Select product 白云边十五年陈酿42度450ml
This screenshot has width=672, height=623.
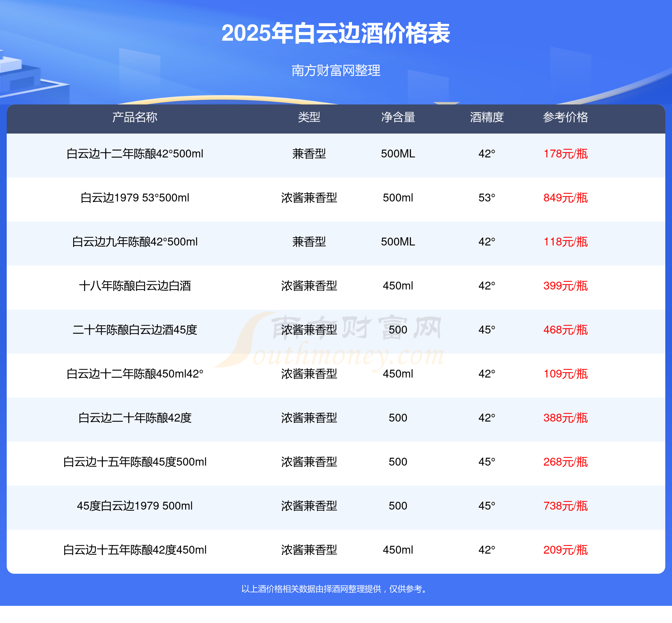click(135, 550)
